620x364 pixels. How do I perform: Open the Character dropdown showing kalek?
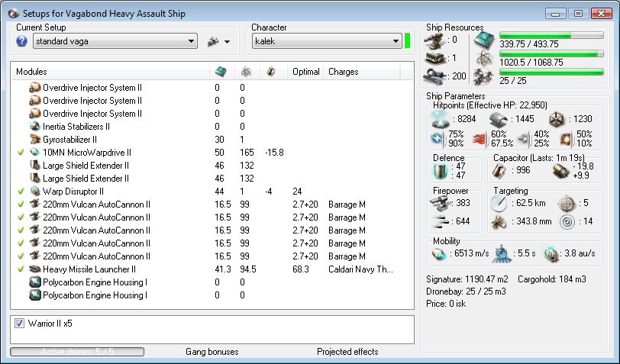coord(327,41)
